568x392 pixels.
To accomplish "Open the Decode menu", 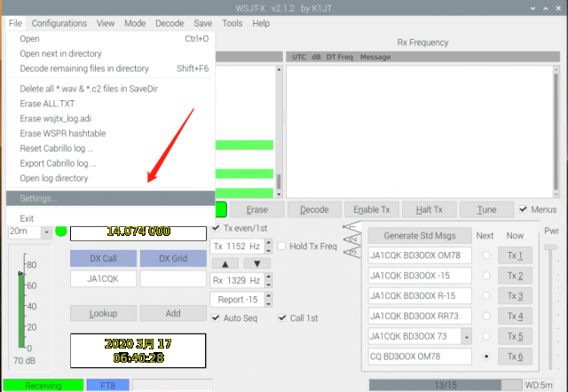I will [170, 24].
